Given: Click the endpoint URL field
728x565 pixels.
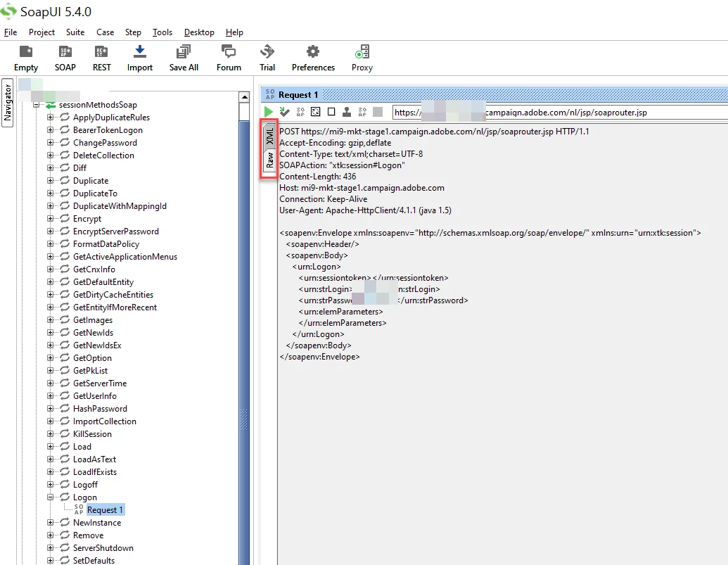Looking at the screenshot, I should pyautogui.click(x=560, y=112).
